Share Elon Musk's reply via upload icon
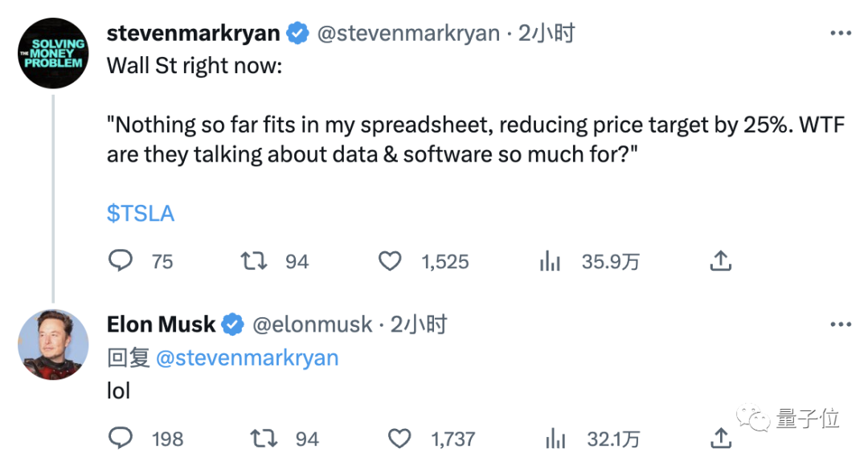This screenshot has height=457, width=868. [720, 439]
